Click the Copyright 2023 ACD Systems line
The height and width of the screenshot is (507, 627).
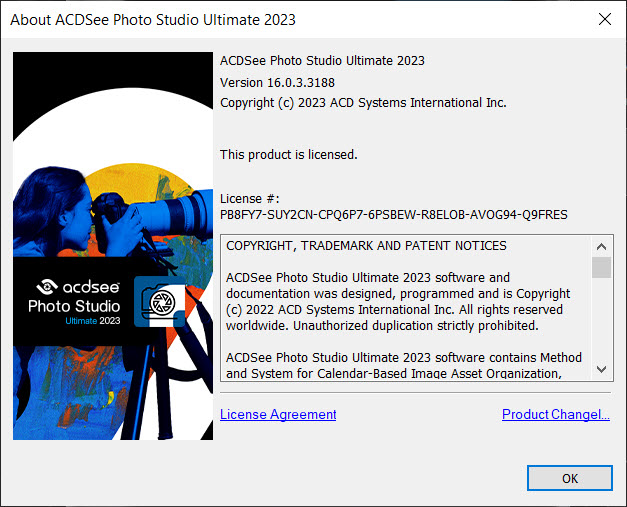point(363,103)
